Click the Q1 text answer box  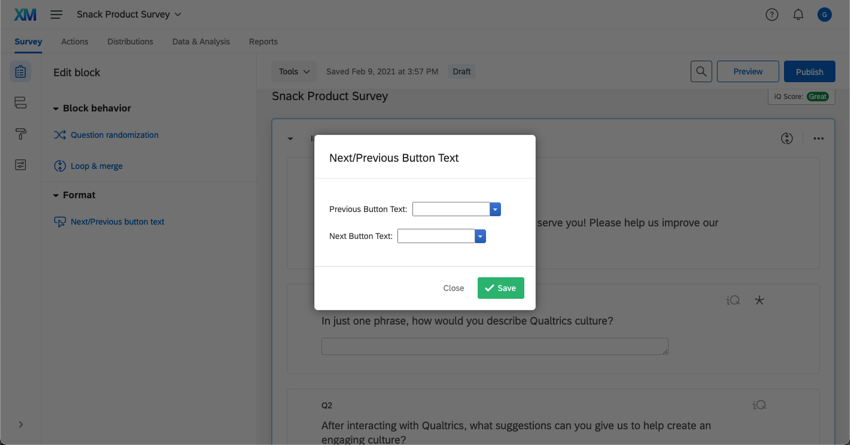[494, 346]
